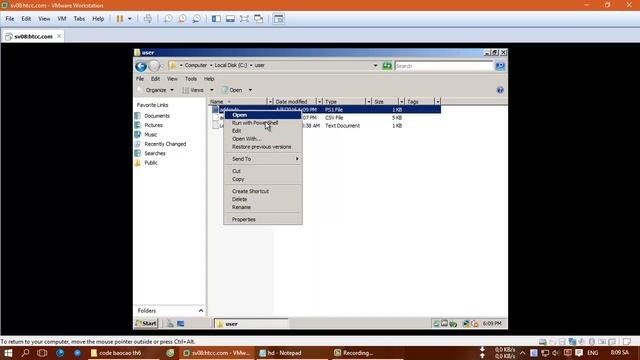Click the Open button in the command bar

(232, 90)
